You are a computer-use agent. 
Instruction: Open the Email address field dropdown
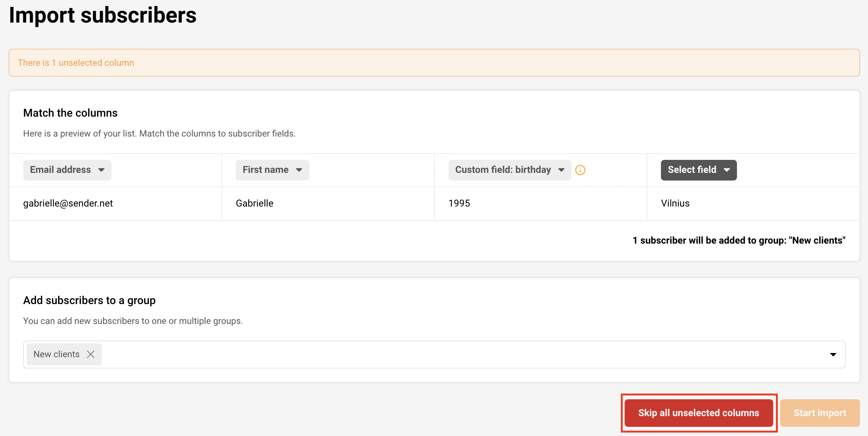[x=67, y=170]
